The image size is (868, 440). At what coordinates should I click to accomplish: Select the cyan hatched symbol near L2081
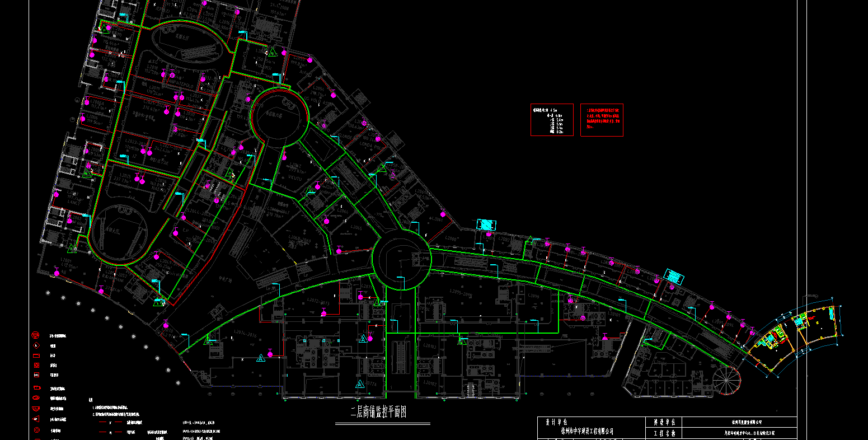tap(486, 224)
